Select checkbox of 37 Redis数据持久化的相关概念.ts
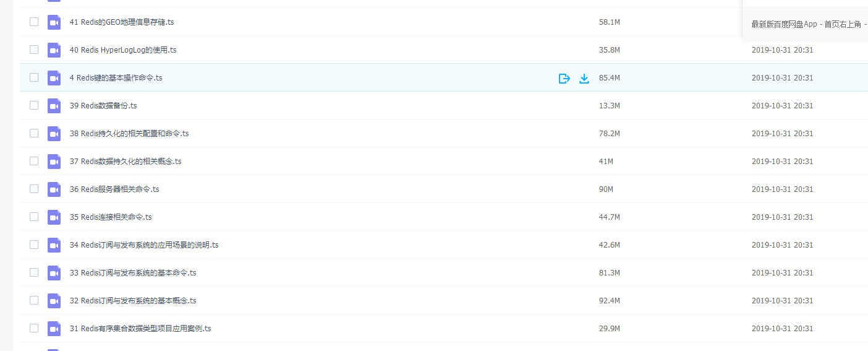Screen dimensions: 868x351 pyautogui.click(x=34, y=161)
